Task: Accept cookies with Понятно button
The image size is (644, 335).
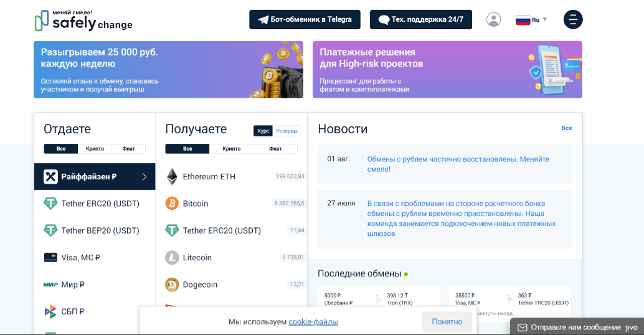Action: [447, 322]
